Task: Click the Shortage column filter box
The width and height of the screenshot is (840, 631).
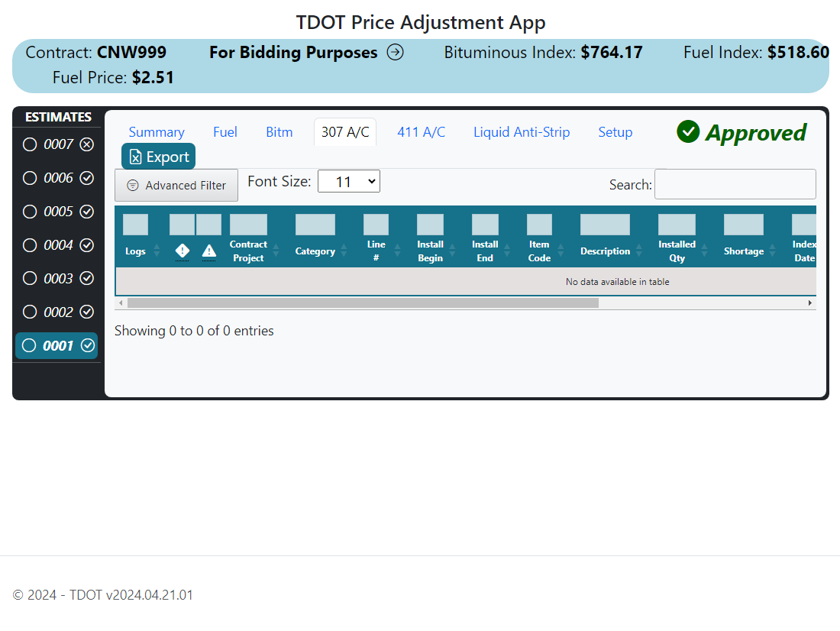Action: click(x=744, y=225)
